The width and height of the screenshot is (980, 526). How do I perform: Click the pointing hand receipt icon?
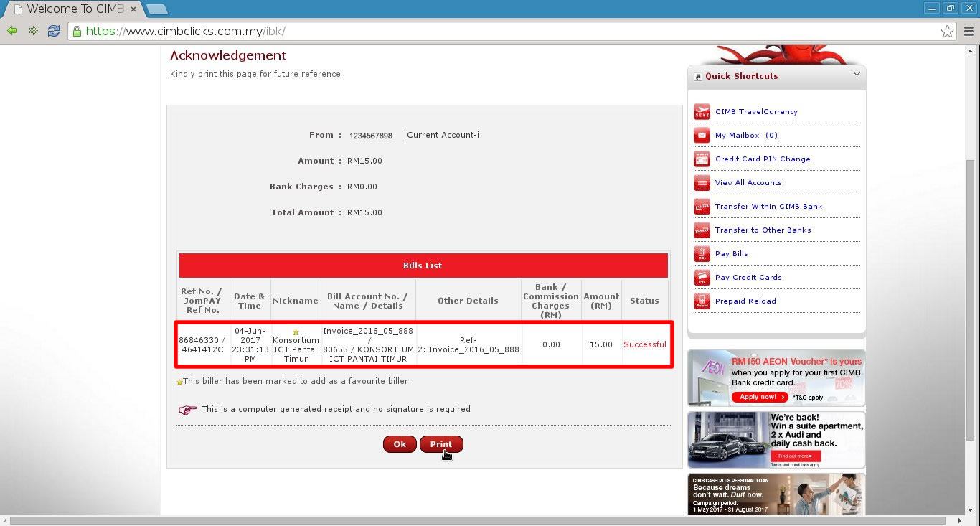[x=187, y=410]
